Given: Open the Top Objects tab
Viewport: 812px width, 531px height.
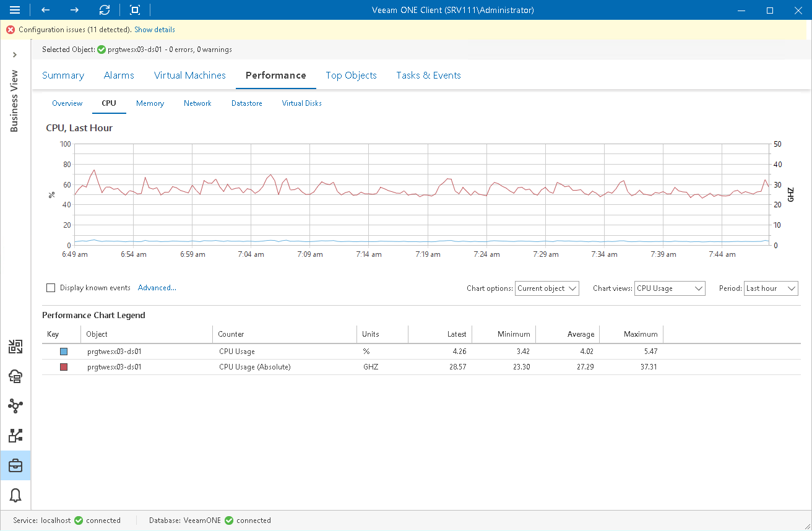Looking at the screenshot, I should click(351, 75).
